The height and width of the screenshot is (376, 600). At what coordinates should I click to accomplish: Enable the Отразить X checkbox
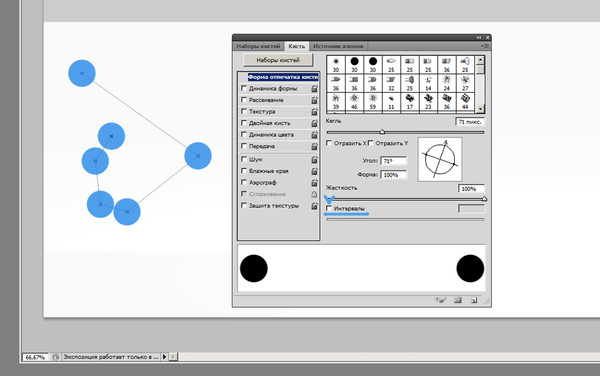pyautogui.click(x=329, y=143)
